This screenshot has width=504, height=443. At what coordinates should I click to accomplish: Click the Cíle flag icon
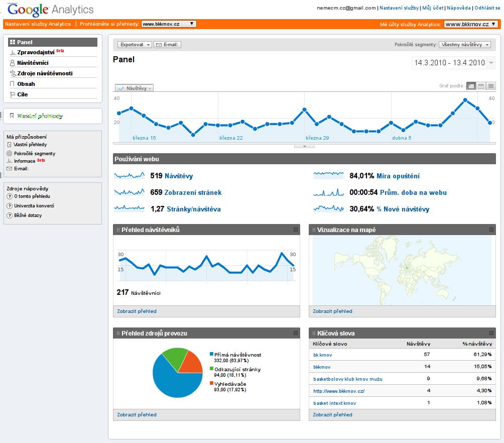[13, 94]
